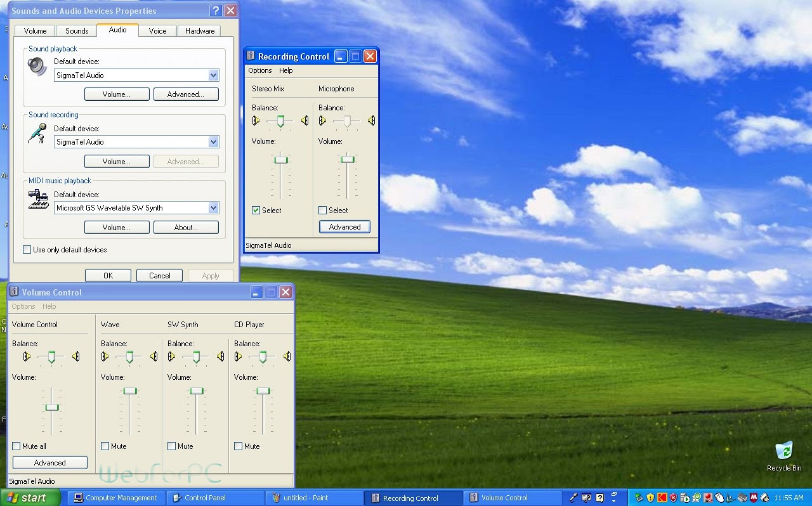The height and width of the screenshot is (506, 812).
Task: Open Sound playback default device dropdown
Action: 214,75
